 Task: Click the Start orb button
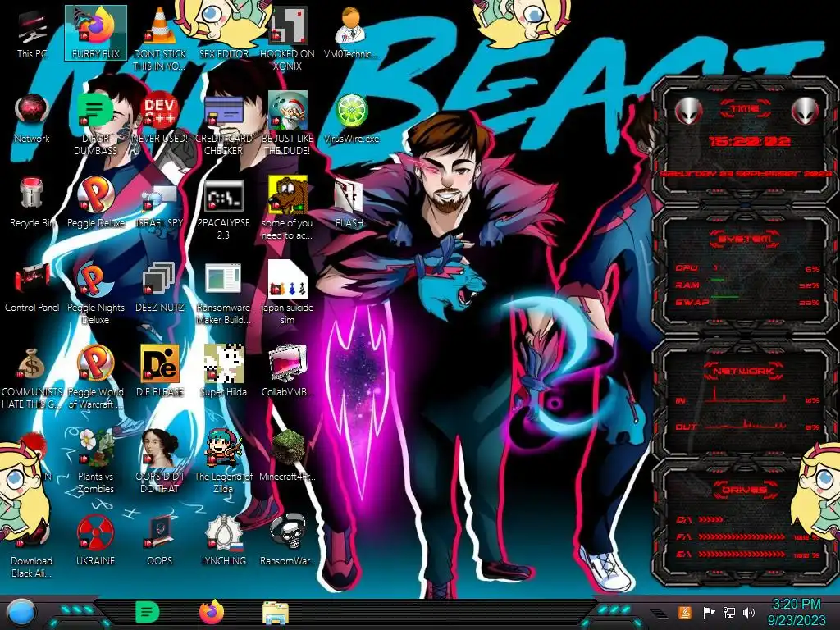coord(21,612)
